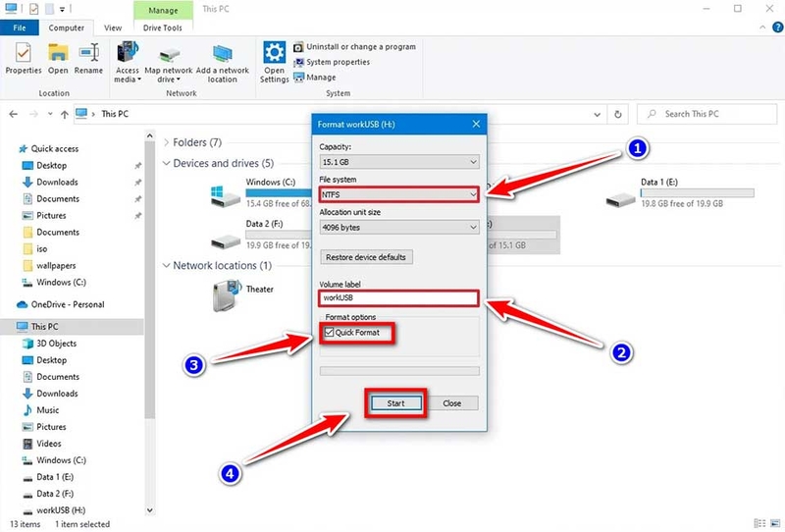The width and height of the screenshot is (785, 532).
Task: Open Help question mark icon
Action: point(777,27)
